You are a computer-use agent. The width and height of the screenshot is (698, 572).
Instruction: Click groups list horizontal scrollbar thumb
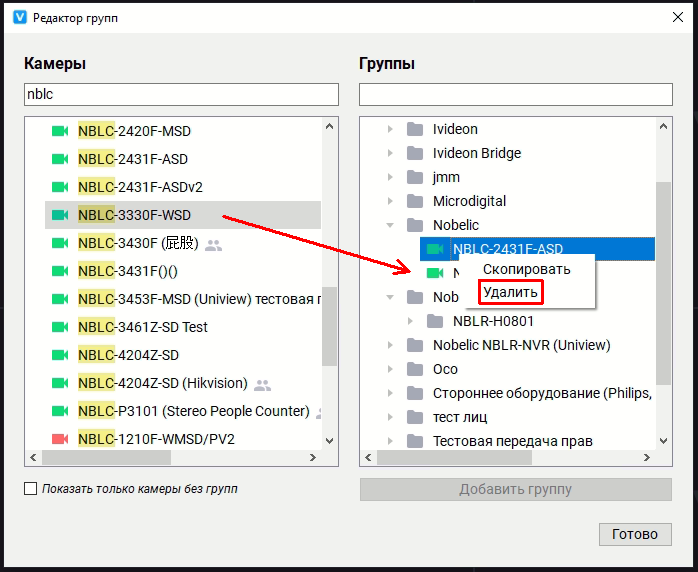pos(454,458)
